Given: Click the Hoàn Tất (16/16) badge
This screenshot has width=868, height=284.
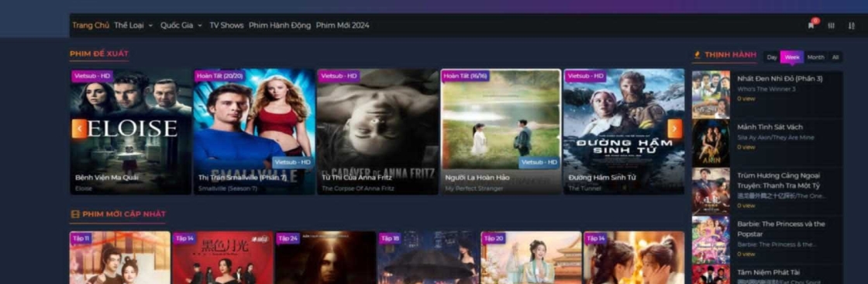Looking at the screenshot, I should (x=466, y=75).
